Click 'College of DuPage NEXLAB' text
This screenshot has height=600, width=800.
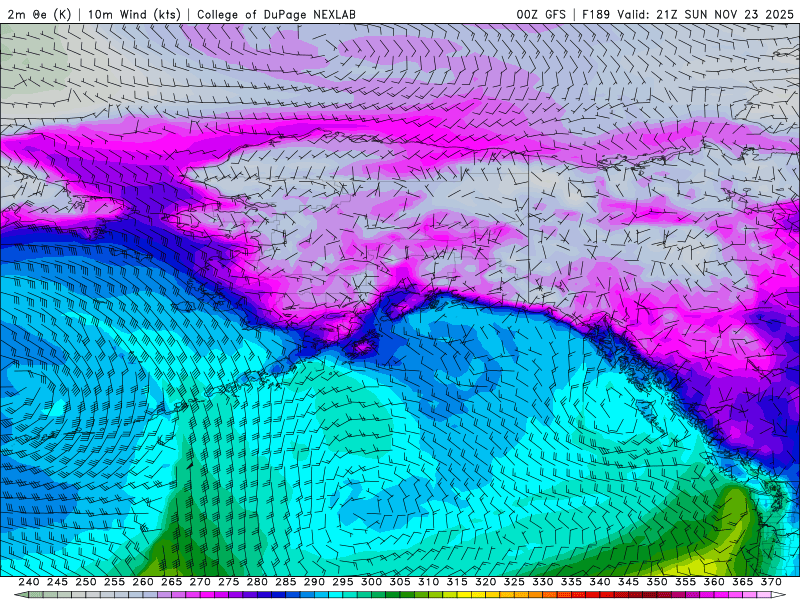(x=276, y=14)
